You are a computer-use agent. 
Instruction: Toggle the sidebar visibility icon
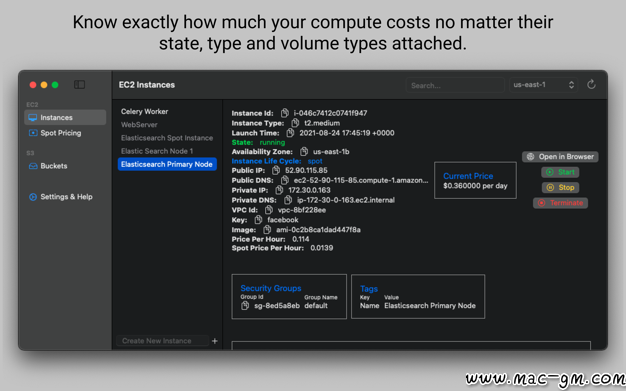pos(79,84)
